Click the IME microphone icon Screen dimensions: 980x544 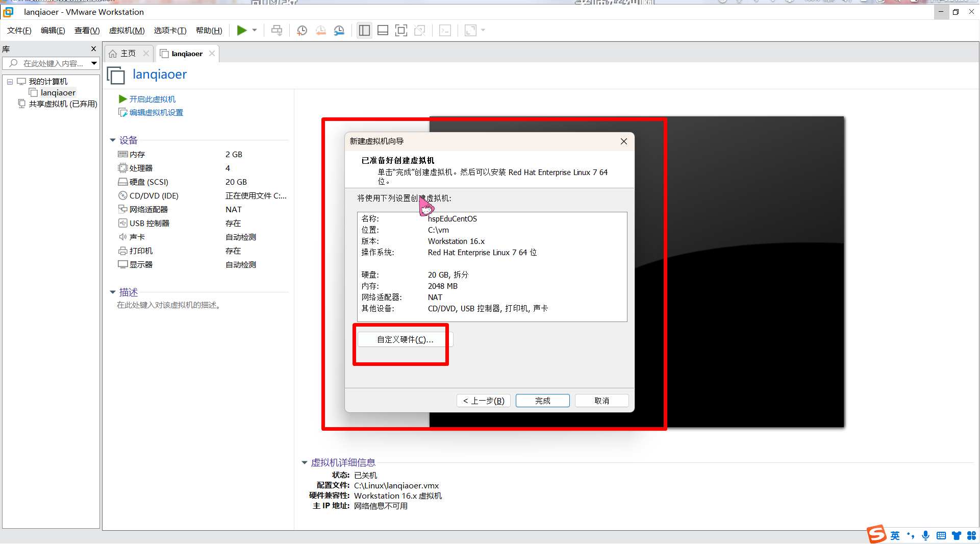926,536
